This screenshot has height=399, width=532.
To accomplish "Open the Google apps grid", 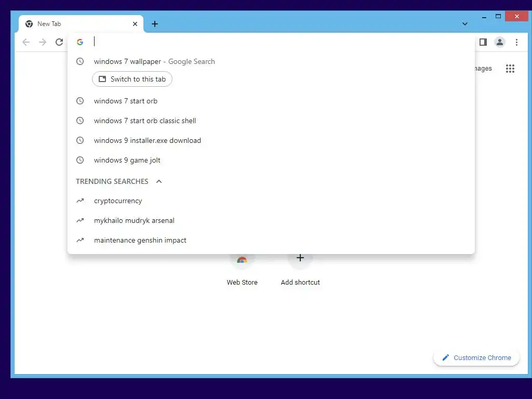I will 510,69.
